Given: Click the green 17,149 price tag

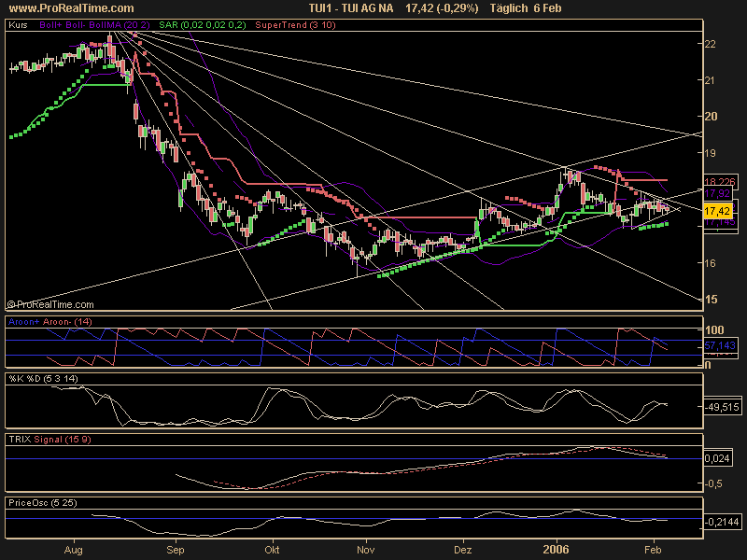Looking at the screenshot, I should pyautogui.click(x=718, y=223).
